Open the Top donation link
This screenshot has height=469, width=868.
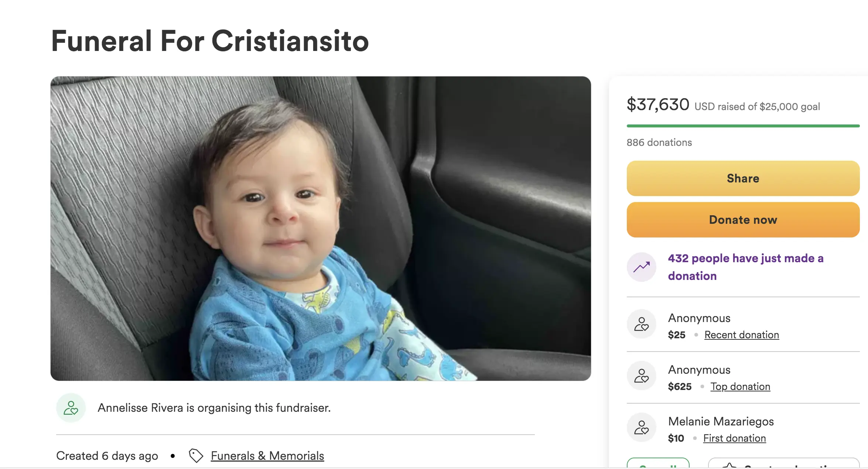coord(740,386)
